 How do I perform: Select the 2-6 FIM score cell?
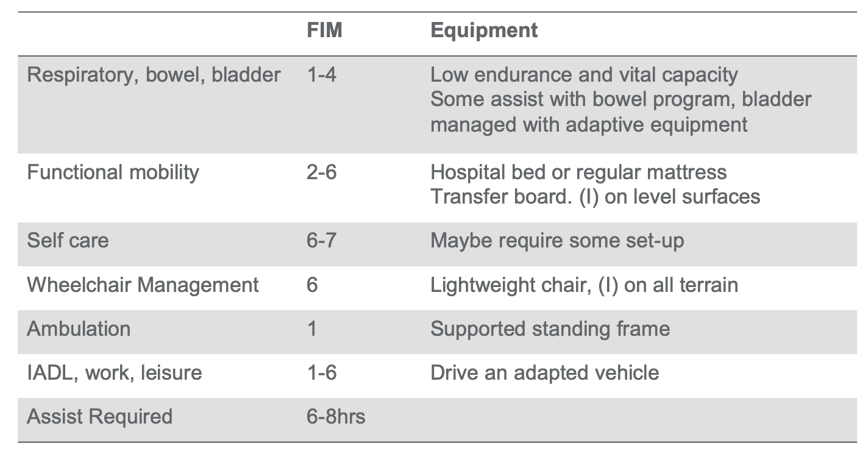321,172
